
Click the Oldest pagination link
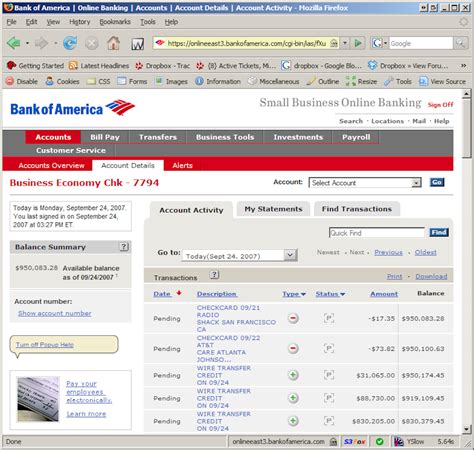426,252
